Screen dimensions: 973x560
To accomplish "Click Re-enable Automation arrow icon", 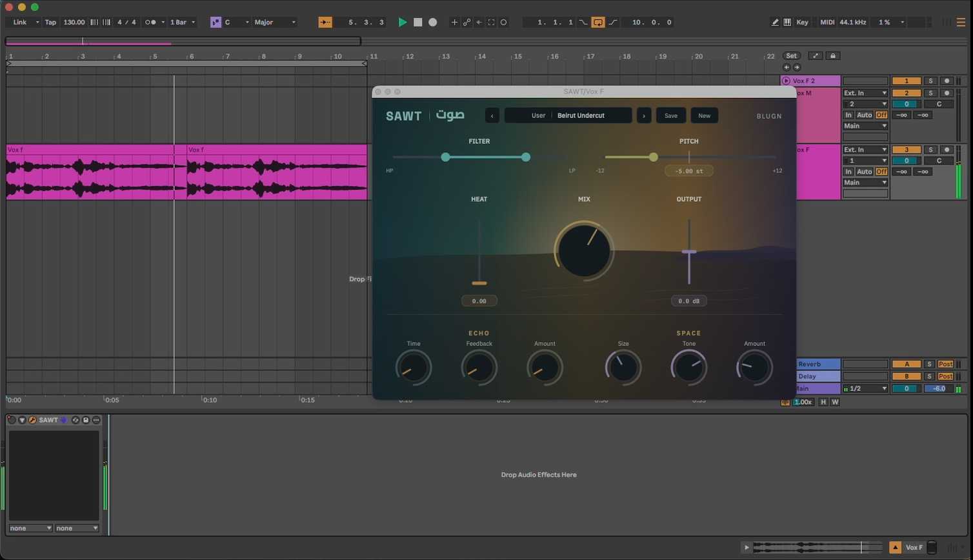I will pos(479,22).
